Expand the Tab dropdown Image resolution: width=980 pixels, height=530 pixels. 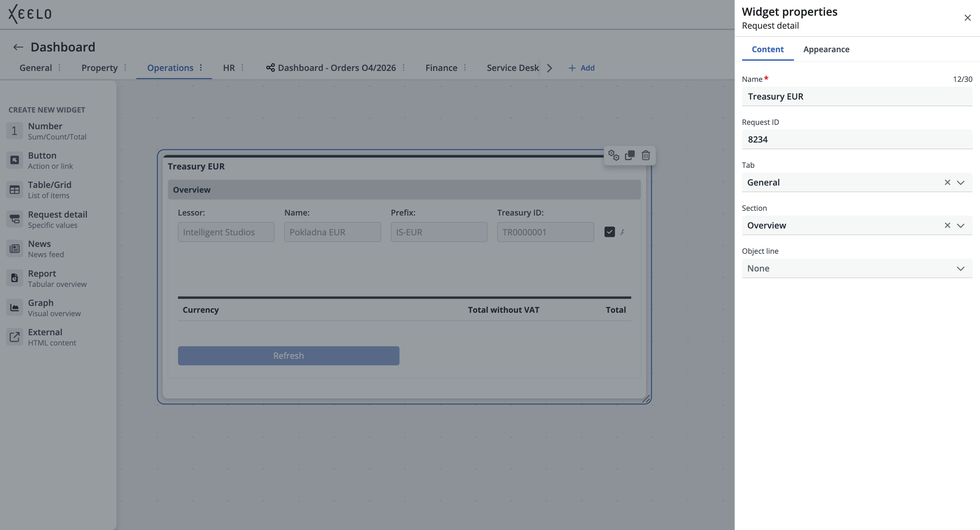click(961, 182)
